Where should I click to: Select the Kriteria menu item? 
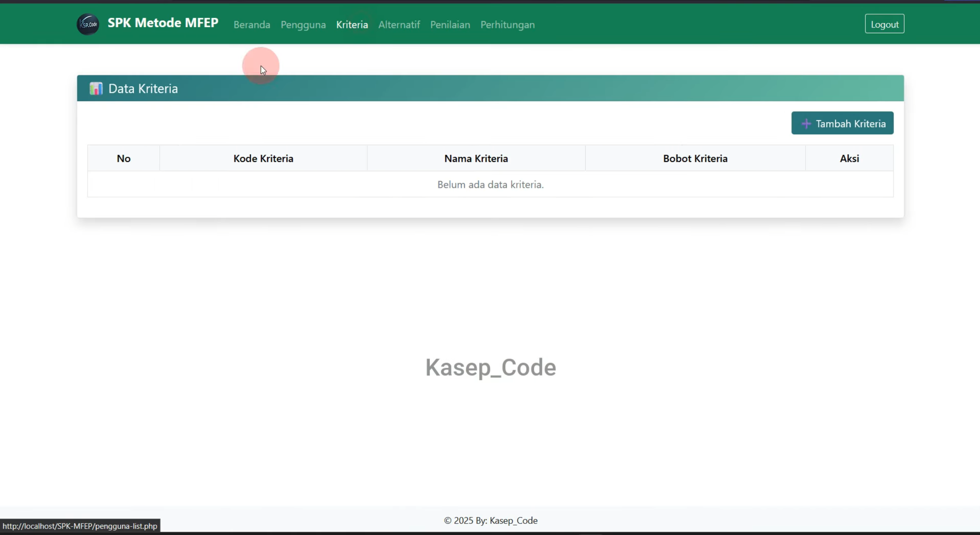(352, 24)
